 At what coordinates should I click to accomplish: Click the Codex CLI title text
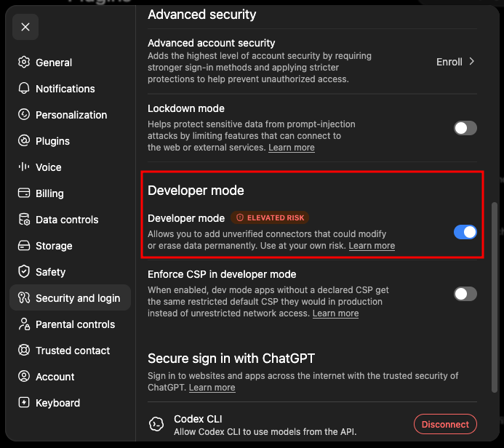click(x=198, y=419)
